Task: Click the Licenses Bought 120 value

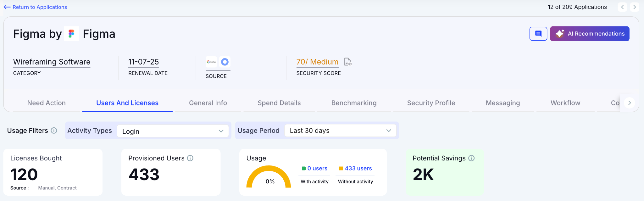Action: (24, 175)
